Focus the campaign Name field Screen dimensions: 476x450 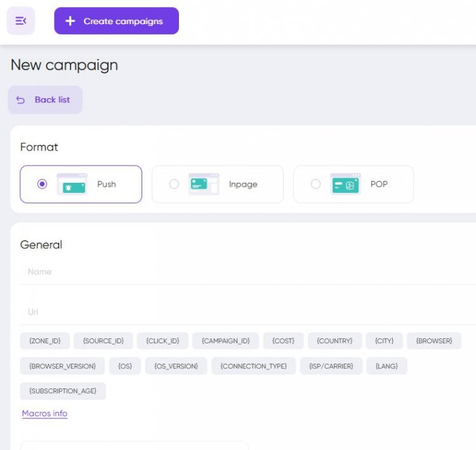[248, 272]
